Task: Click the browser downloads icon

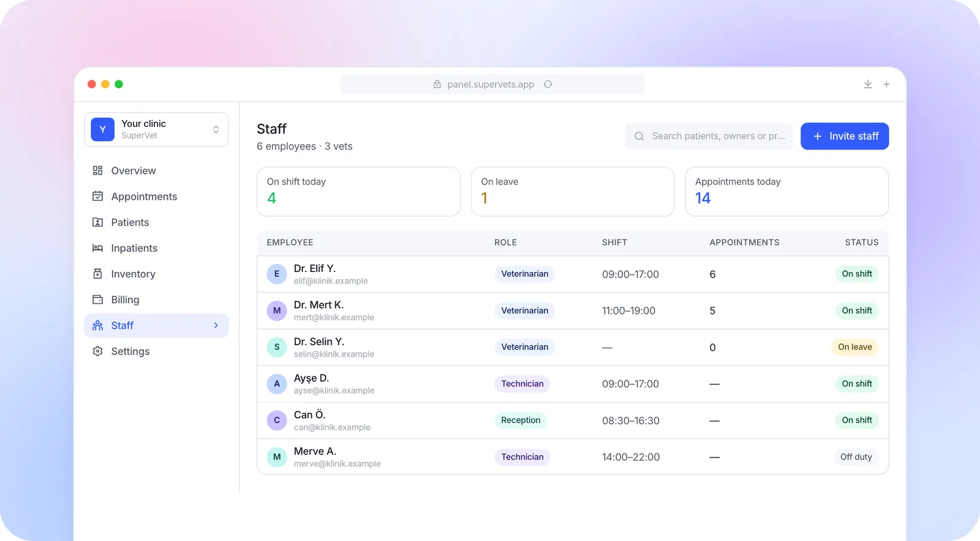Action: pyautogui.click(x=868, y=84)
